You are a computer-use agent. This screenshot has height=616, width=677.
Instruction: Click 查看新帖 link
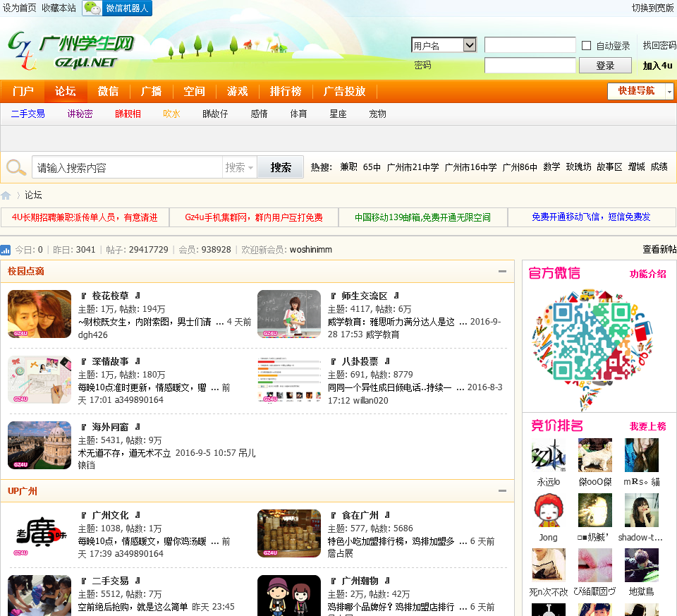click(x=659, y=249)
